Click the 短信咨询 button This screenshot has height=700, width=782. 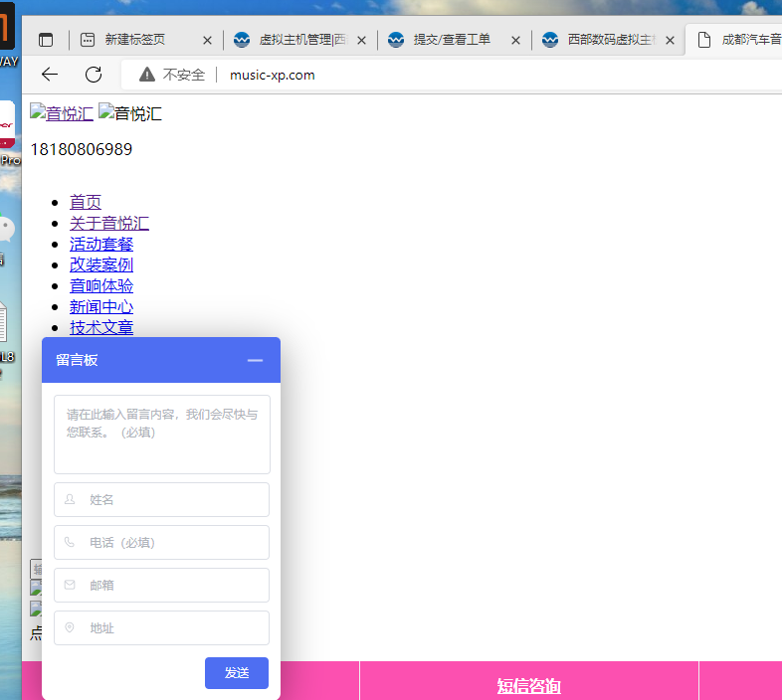pos(529,686)
